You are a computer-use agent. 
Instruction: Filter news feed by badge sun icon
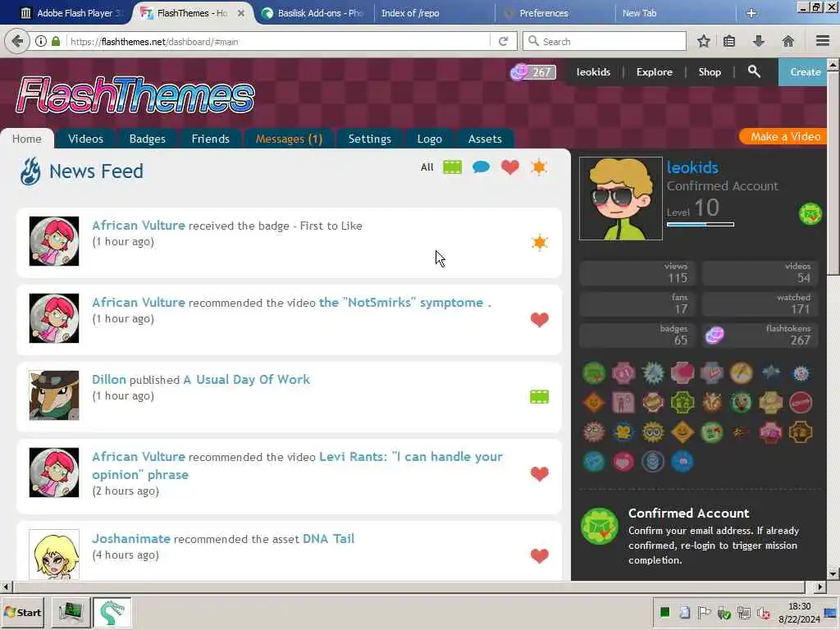(538, 167)
